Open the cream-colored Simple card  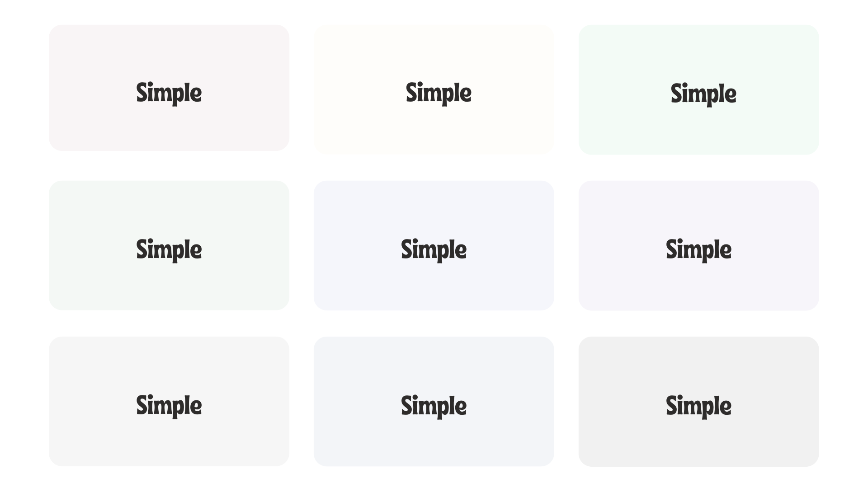pos(434,89)
